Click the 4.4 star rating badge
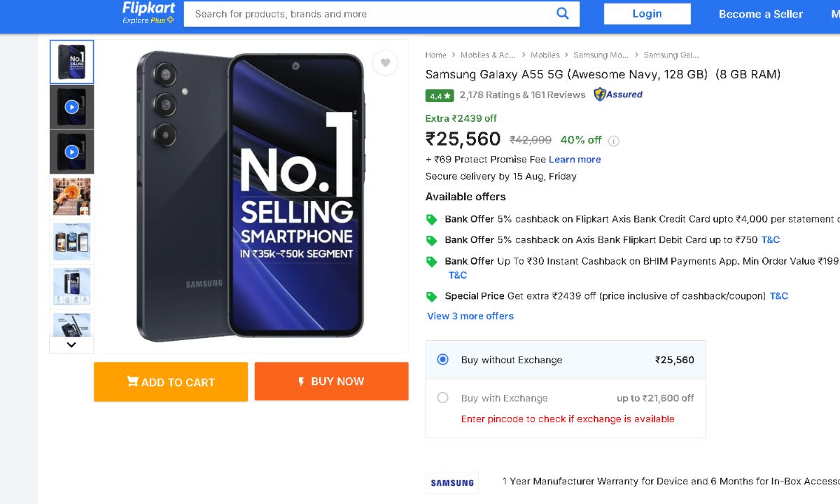The width and height of the screenshot is (840, 504). coord(440,95)
